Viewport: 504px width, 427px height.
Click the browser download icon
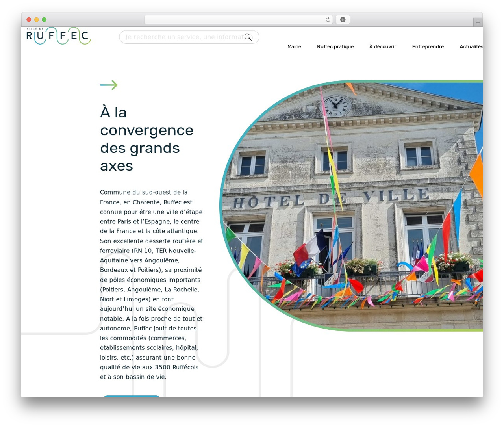click(343, 20)
